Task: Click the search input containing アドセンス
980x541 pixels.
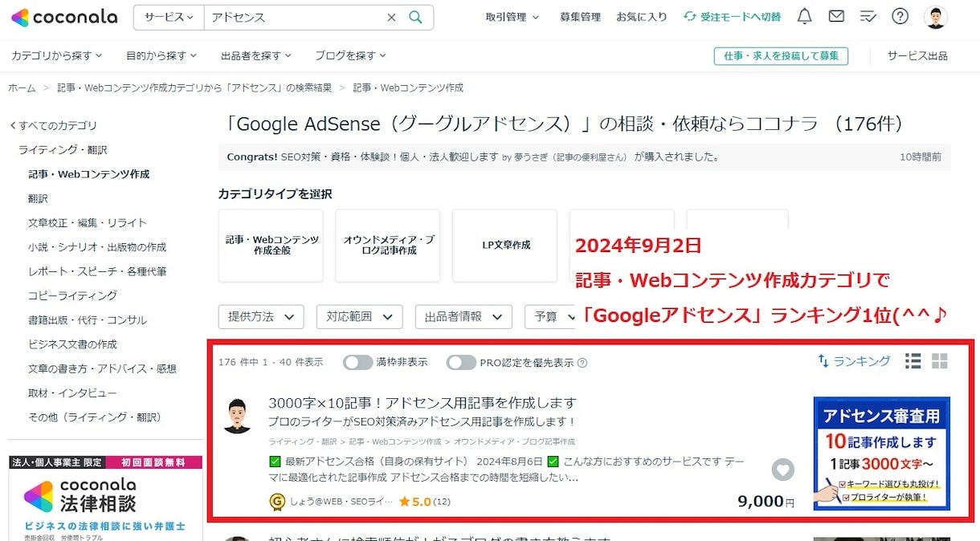Action: point(295,17)
